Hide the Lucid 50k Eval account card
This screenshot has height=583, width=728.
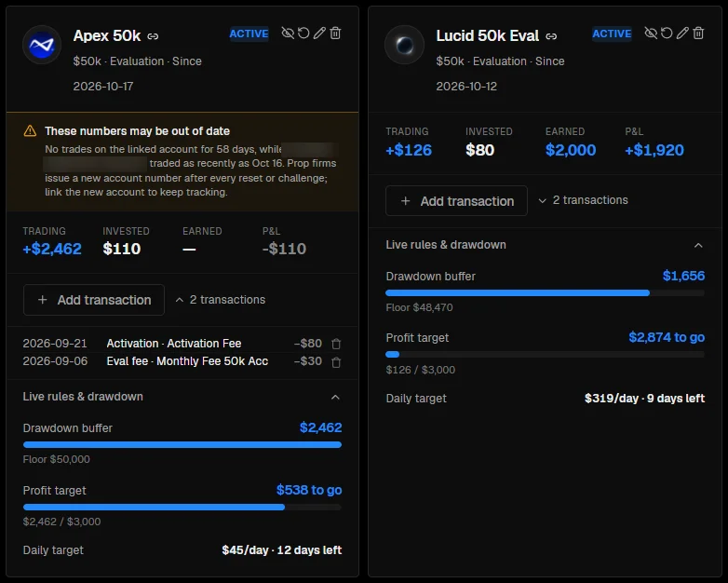coord(651,33)
